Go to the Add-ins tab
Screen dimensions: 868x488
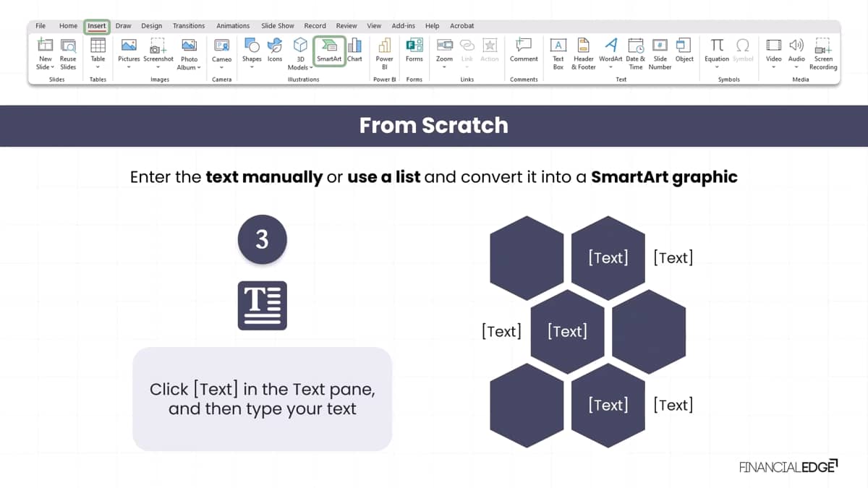pyautogui.click(x=404, y=26)
